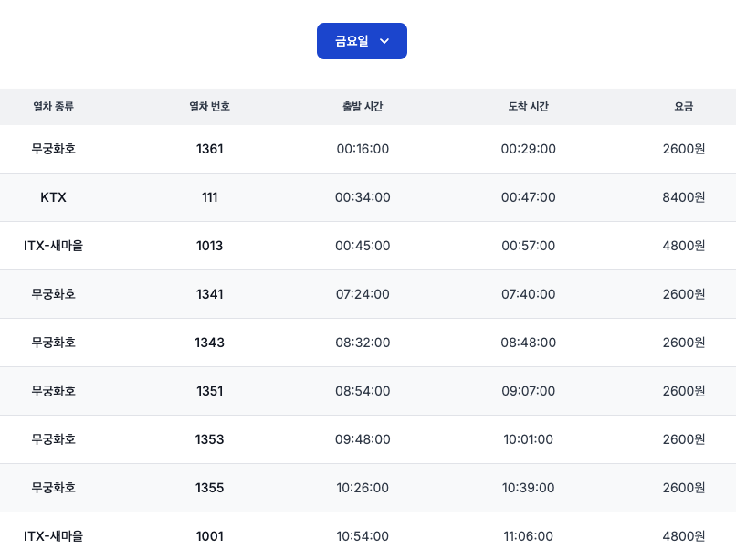
Task: Click departure time 08:54:00
Action: (363, 391)
